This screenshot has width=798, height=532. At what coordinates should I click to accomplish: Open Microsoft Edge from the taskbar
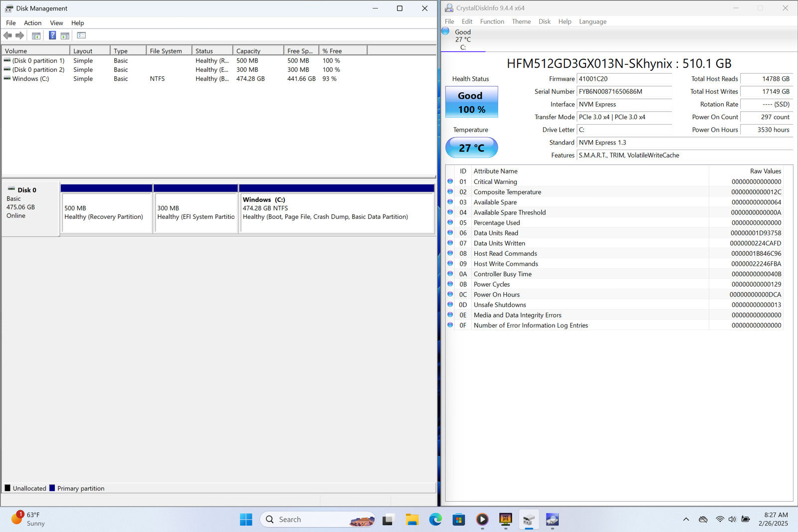point(435,520)
